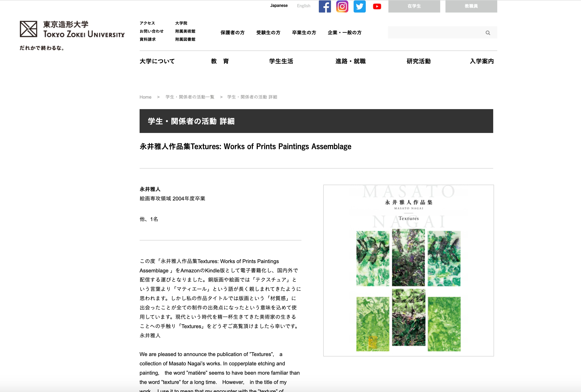Viewport: 581px width, 392px height.
Task: Open the 大学について menu
Action: [x=157, y=61]
